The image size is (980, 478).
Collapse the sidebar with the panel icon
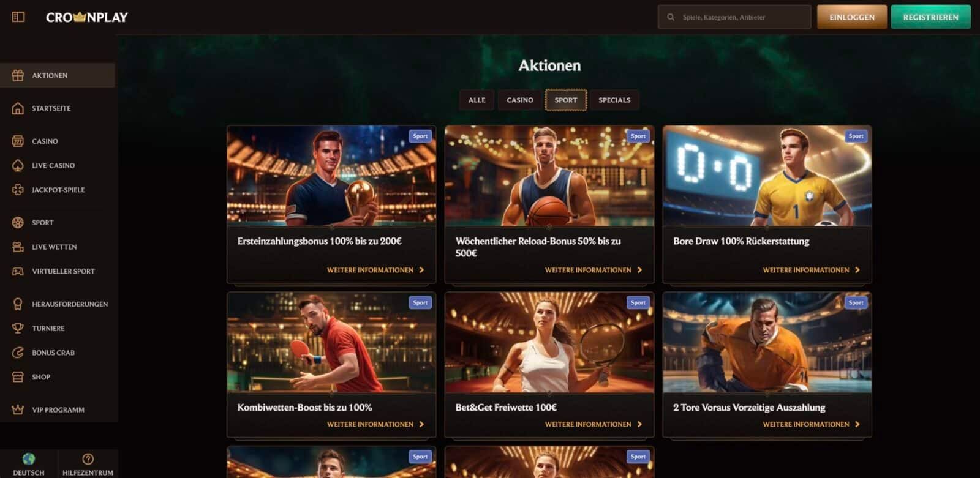coord(18,17)
